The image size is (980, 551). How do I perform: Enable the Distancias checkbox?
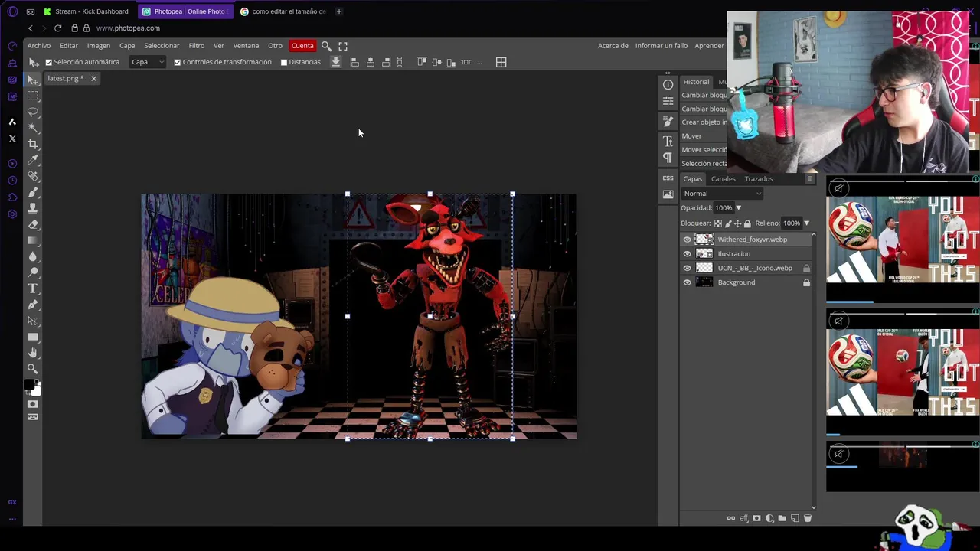[284, 62]
